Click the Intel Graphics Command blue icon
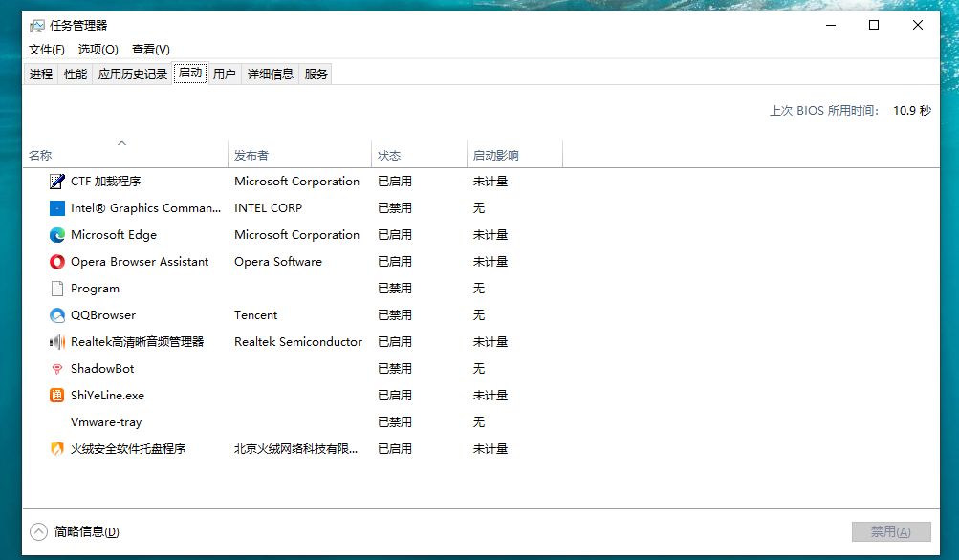The image size is (959, 560). pyautogui.click(x=56, y=208)
